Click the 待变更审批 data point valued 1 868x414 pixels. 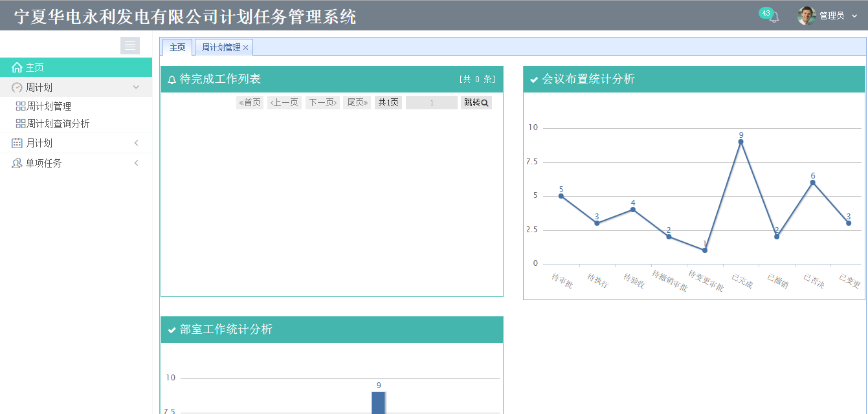[705, 250]
